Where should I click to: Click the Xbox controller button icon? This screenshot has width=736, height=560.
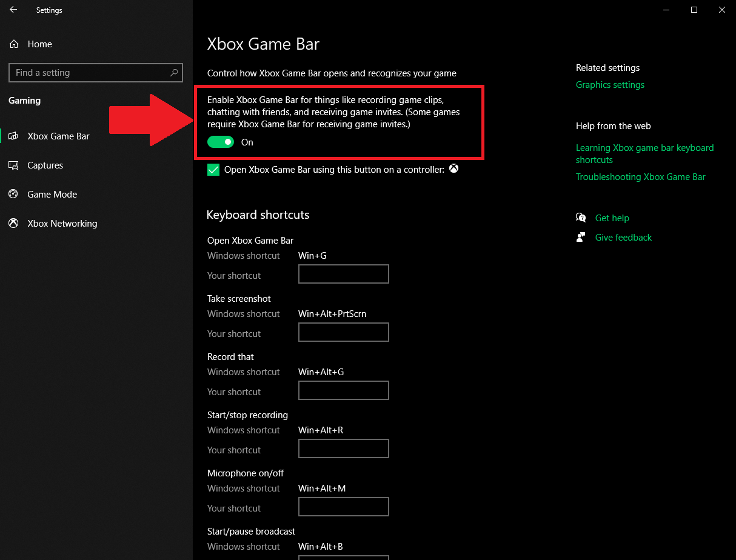[453, 169]
